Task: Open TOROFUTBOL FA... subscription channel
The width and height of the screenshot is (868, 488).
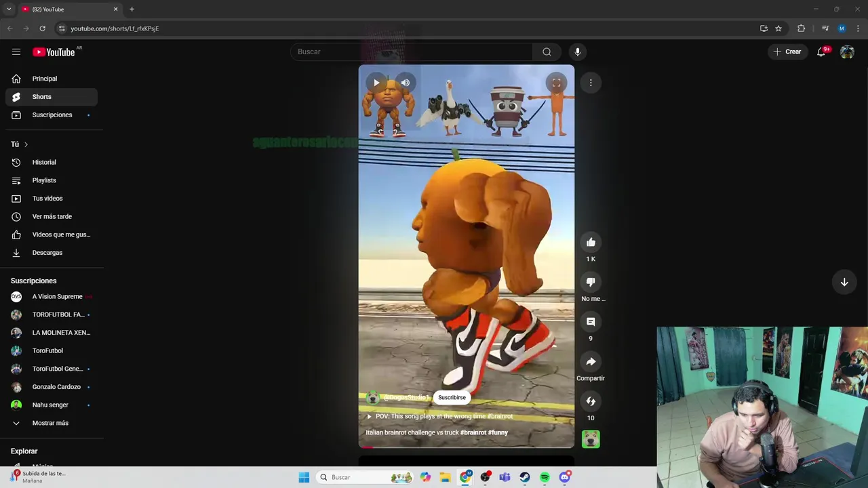Action: coord(52,314)
